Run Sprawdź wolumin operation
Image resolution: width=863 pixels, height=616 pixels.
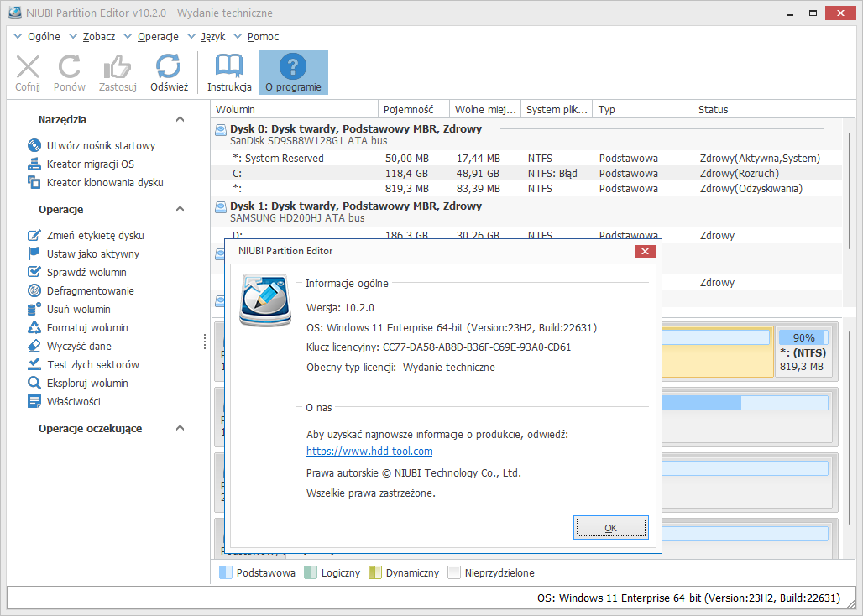pos(77,272)
